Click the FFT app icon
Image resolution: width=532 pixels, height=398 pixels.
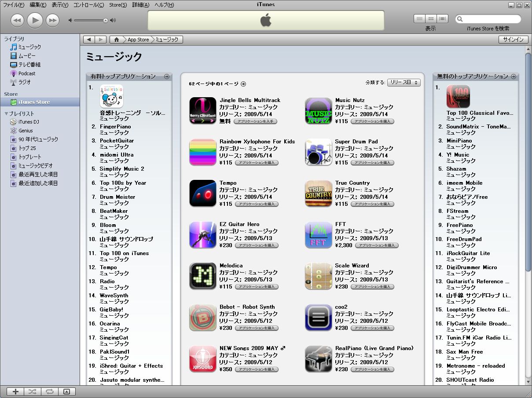(318, 235)
